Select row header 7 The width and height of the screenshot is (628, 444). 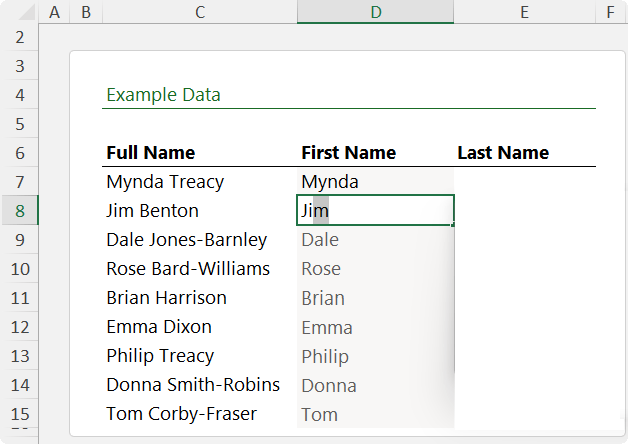[19, 182]
